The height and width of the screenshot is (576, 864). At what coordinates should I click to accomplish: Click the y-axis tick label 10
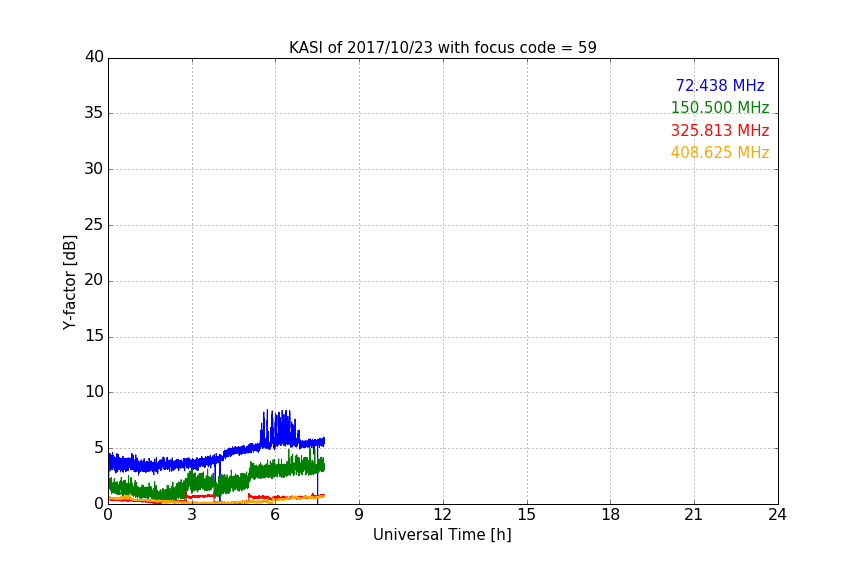94,392
